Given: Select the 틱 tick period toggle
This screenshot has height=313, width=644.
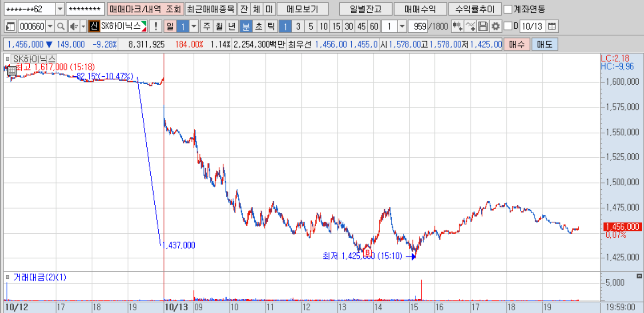Looking at the screenshot, I should click(x=271, y=27).
